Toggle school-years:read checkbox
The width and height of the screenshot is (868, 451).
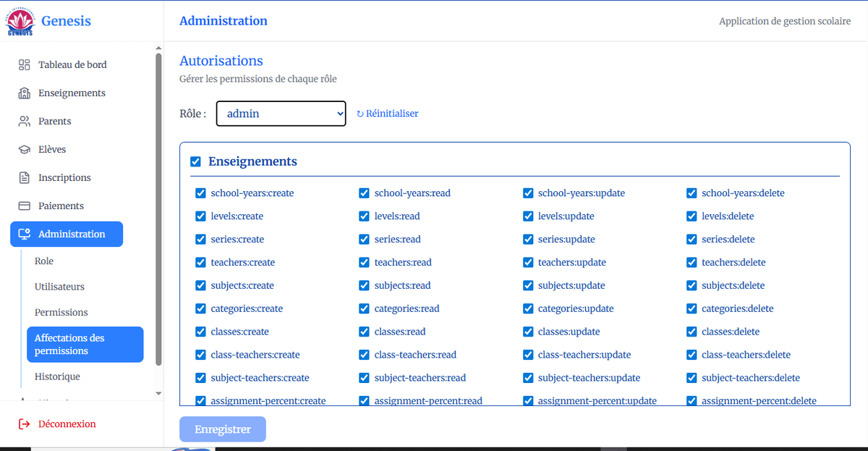point(364,193)
